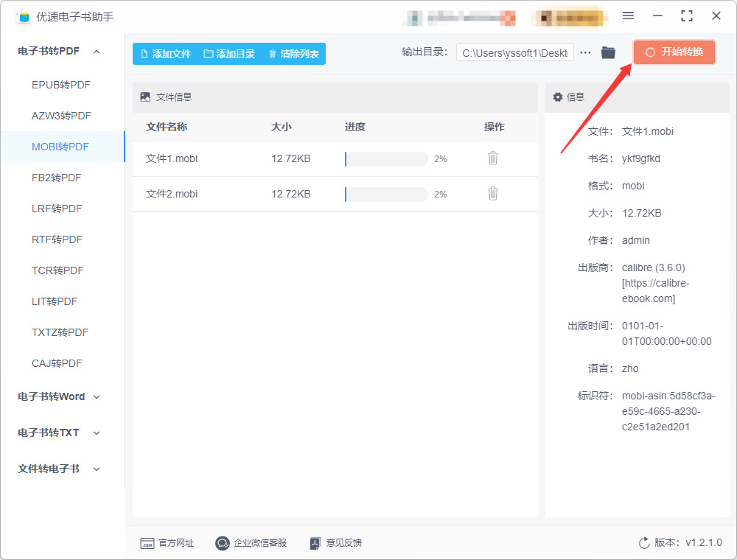Image resolution: width=737 pixels, height=560 pixels.
Task: Click the three-dot browse output path button
Action: pyautogui.click(x=585, y=52)
